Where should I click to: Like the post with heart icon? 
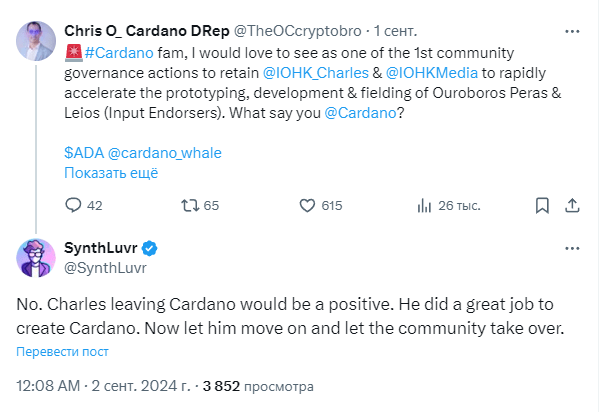pyautogui.click(x=308, y=205)
